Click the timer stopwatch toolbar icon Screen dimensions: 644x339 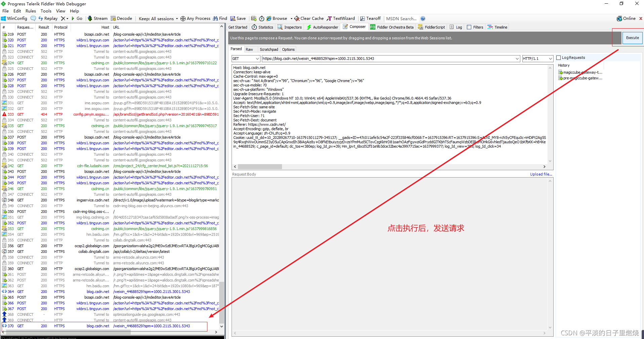pos(261,18)
